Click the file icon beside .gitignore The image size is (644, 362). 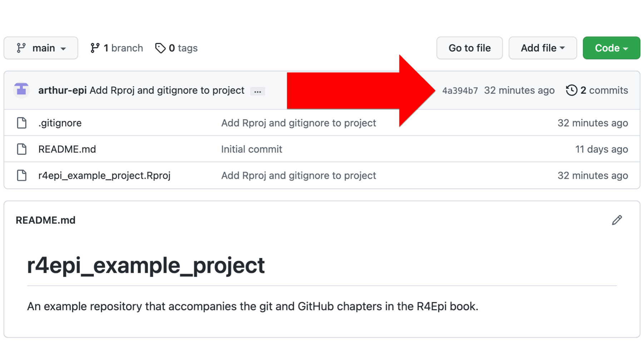coord(22,123)
